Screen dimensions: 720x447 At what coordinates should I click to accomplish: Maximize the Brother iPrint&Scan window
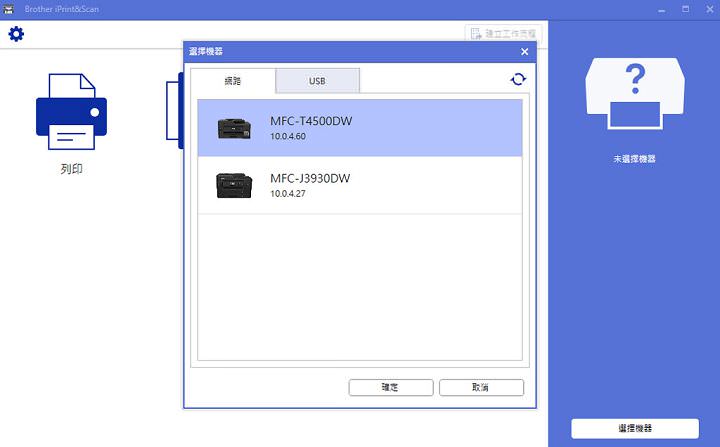coord(686,10)
